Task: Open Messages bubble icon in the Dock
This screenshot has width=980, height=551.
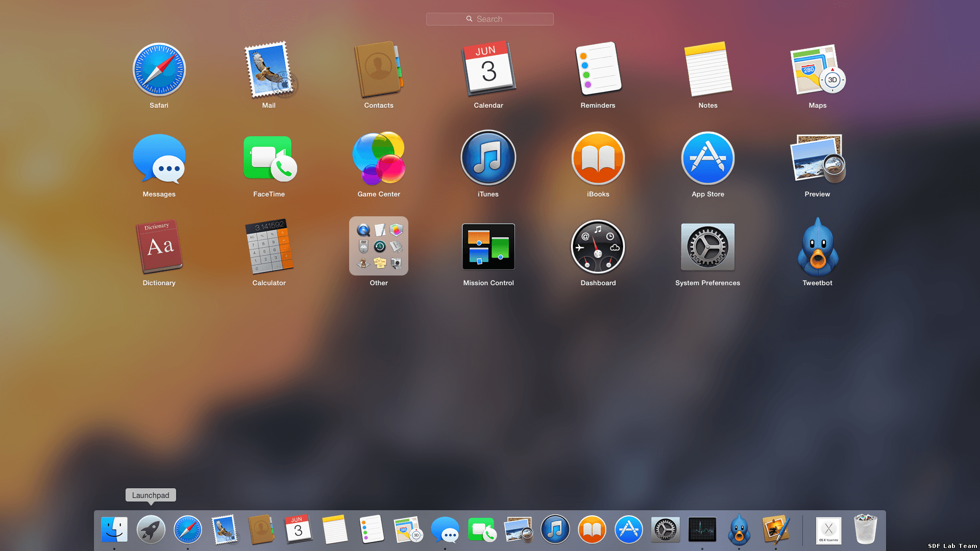Action: (x=445, y=530)
